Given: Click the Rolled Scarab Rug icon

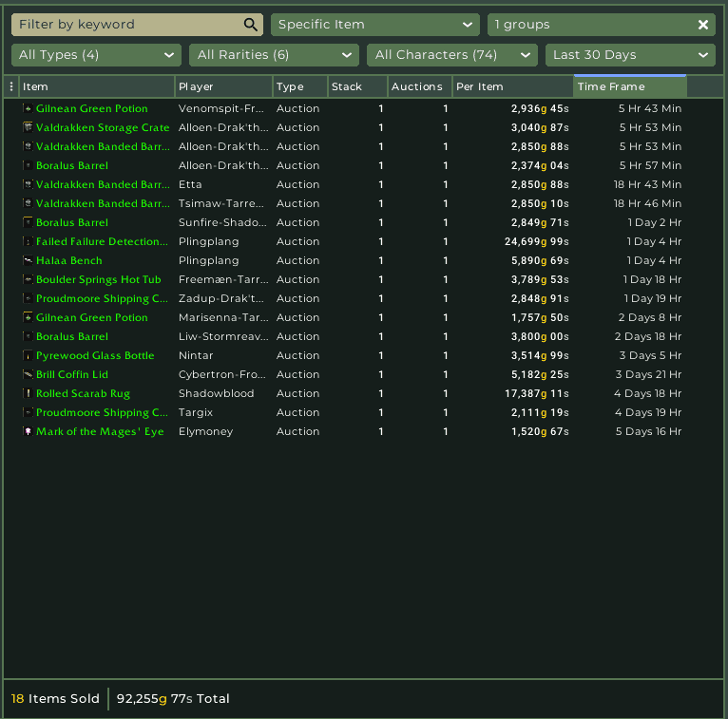Looking at the screenshot, I should [x=28, y=393].
